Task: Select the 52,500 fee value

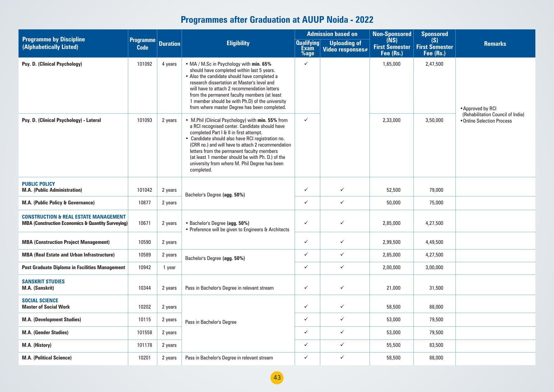Action: click(x=394, y=190)
